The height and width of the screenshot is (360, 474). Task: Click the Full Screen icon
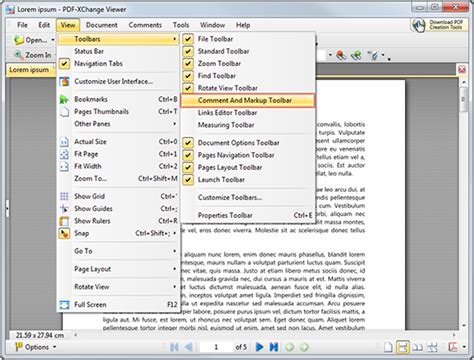64,305
